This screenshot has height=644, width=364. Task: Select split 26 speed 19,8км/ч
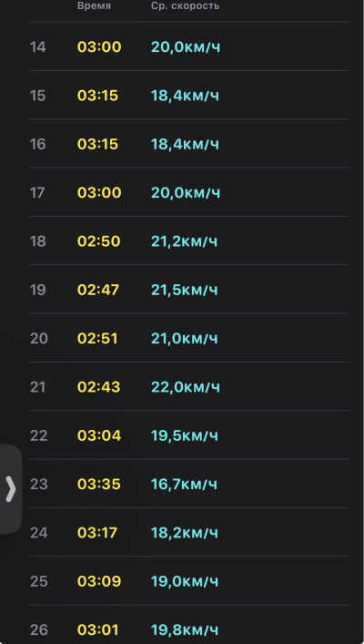(x=185, y=629)
